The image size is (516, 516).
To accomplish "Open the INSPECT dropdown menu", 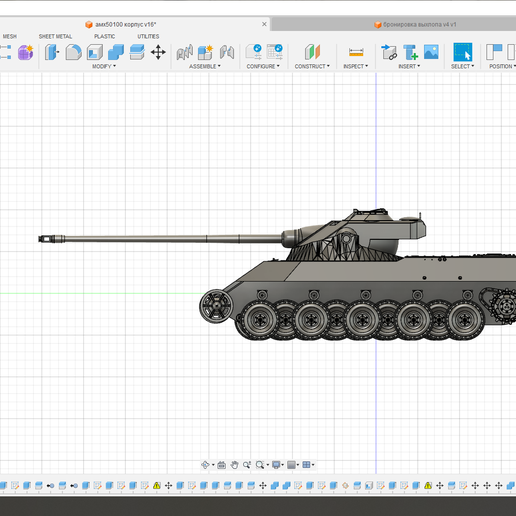I will pos(356,66).
